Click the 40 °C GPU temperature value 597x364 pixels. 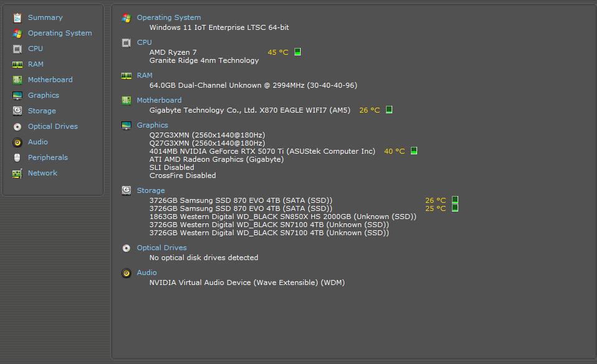coord(395,151)
